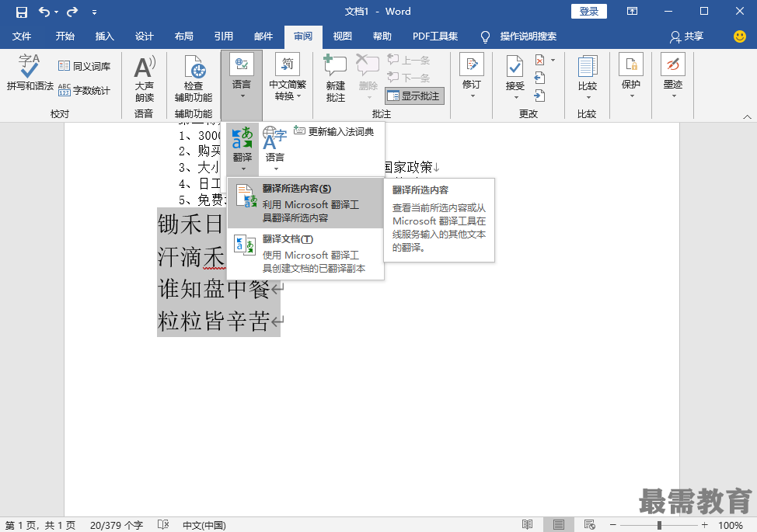Click the smiley feedback icon
Image resolution: width=757 pixels, height=532 pixels.
click(x=740, y=37)
